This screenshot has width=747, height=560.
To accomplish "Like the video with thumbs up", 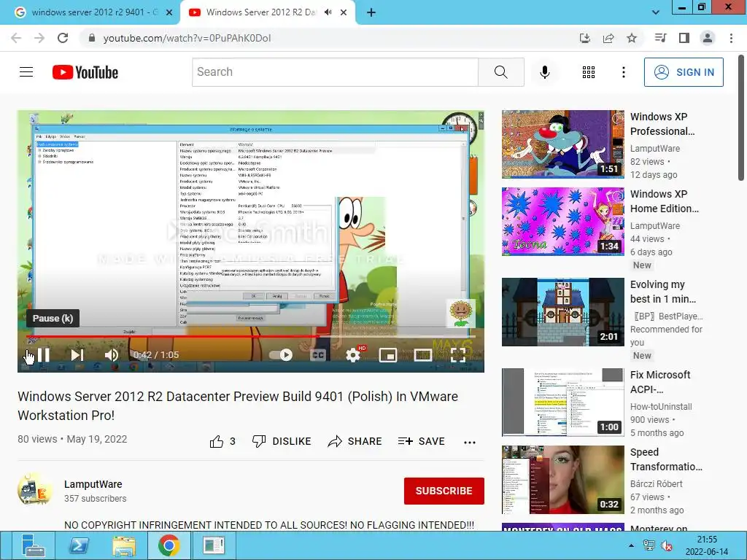I will coord(222,441).
